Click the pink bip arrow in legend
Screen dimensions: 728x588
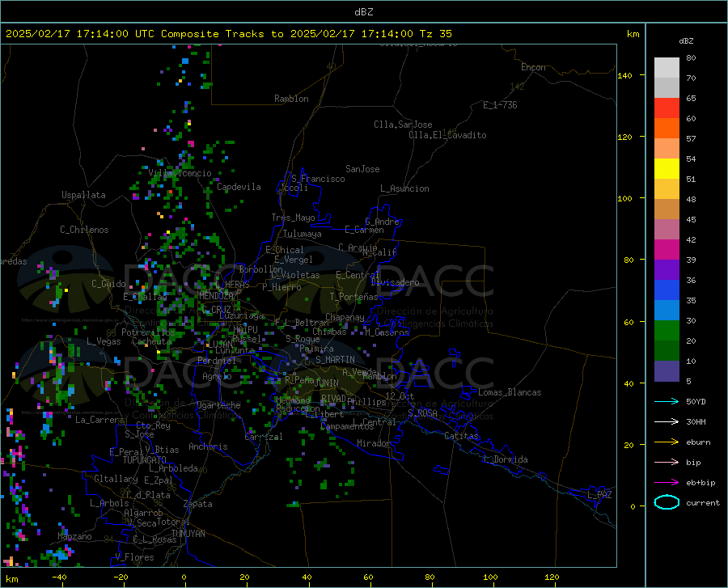coord(667,463)
